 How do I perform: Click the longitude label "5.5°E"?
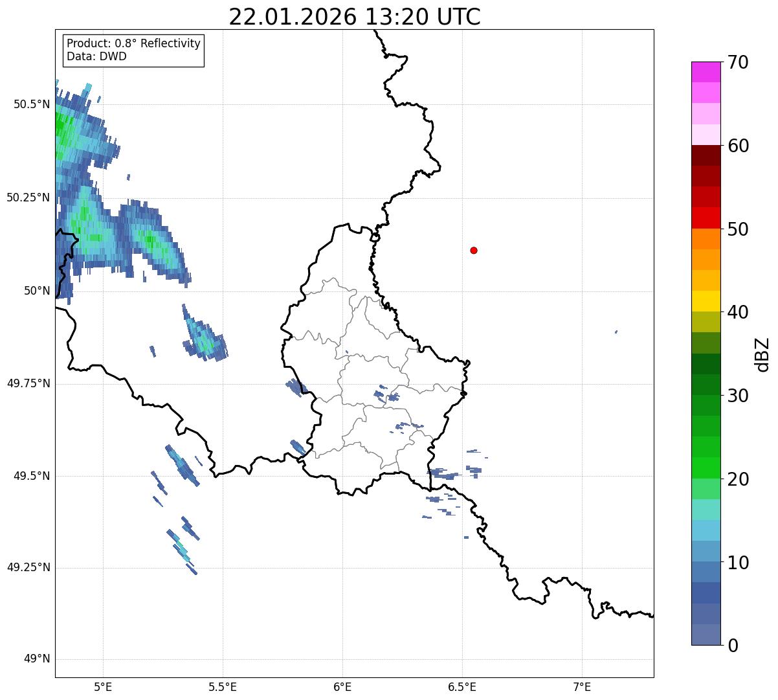(223, 687)
